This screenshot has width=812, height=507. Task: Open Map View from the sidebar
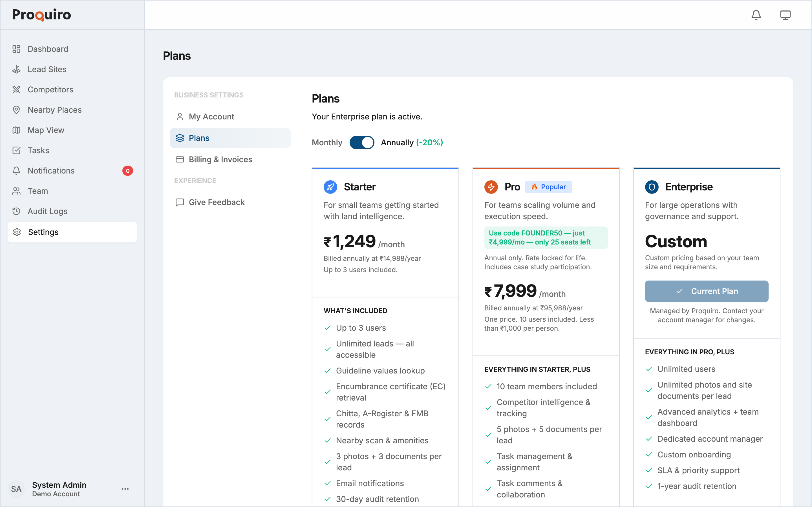coord(46,130)
